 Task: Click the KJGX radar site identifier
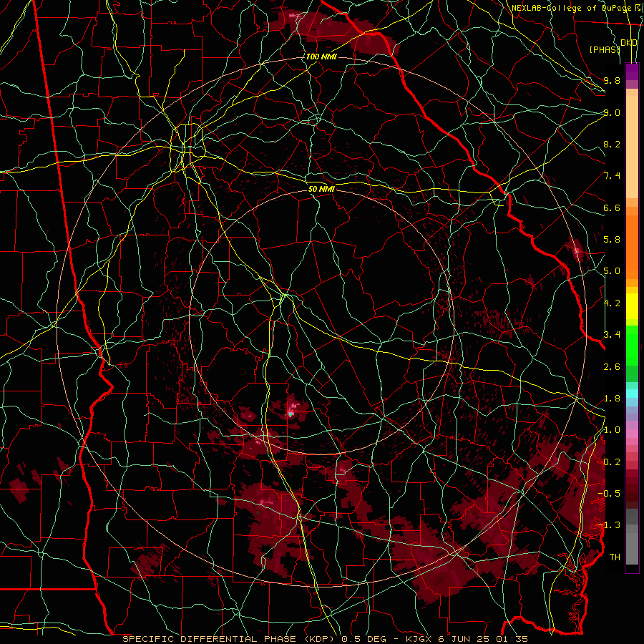418,639
